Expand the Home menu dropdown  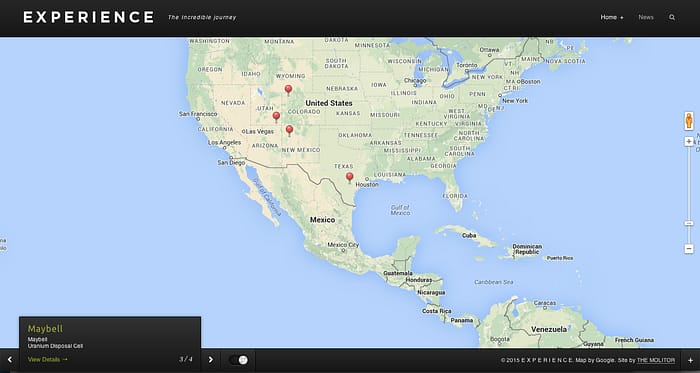coord(612,17)
